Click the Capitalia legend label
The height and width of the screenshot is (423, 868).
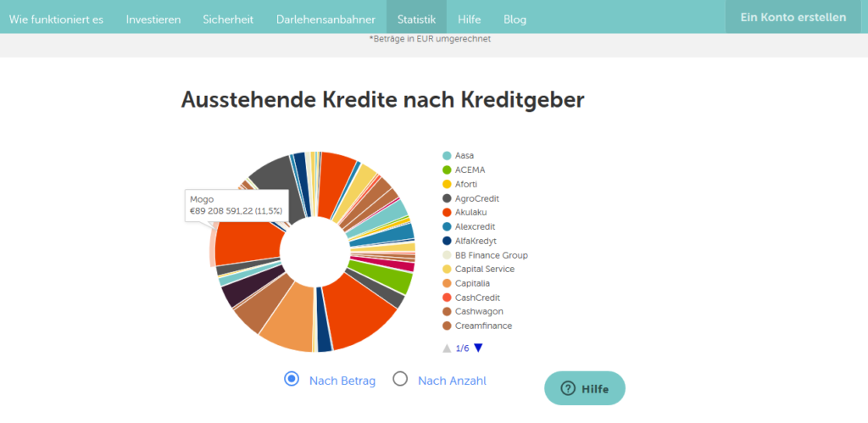pyautogui.click(x=472, y=283)
